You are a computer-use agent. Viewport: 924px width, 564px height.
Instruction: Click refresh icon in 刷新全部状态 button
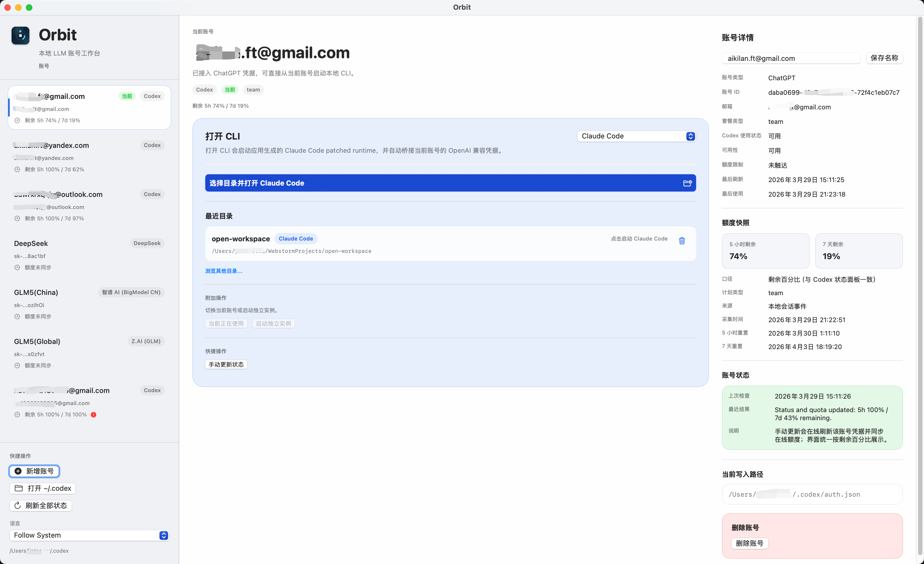[x=18, y=506]
